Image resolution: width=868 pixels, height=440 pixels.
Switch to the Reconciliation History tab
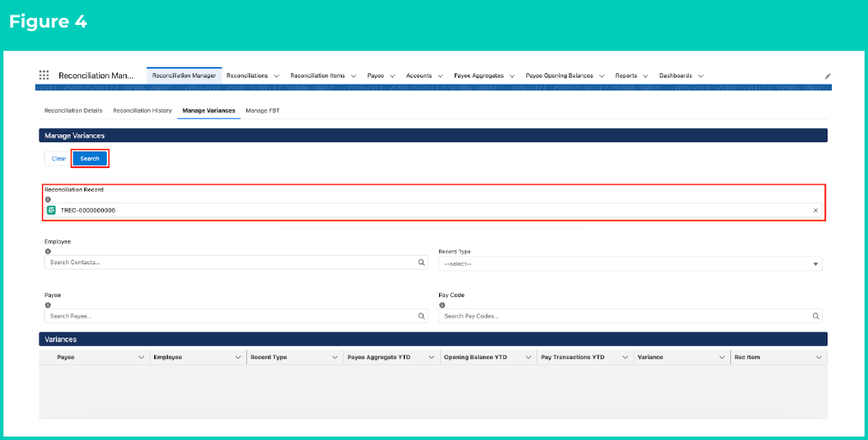[x=142, y=111]
